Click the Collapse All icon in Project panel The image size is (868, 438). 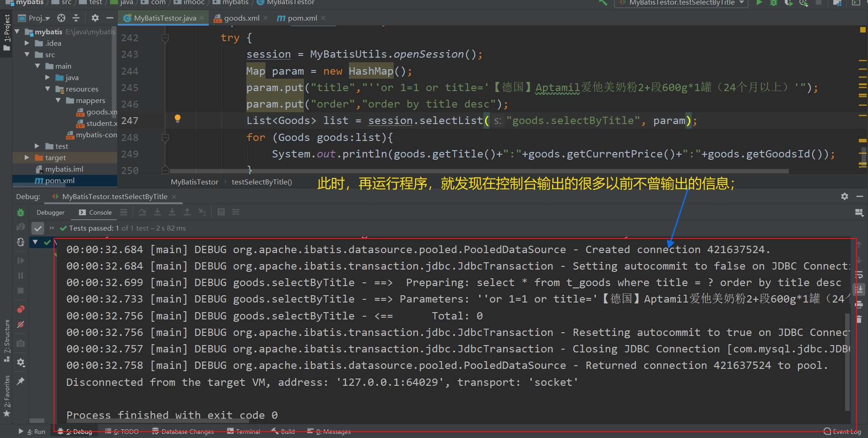[x=76, y=18]
